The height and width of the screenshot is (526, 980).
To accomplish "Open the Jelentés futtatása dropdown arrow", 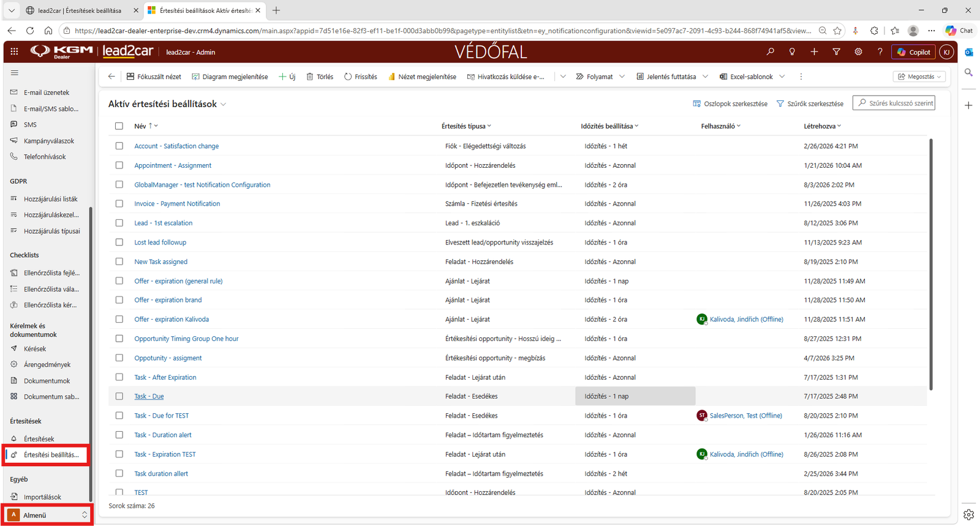I will point(705,77).
